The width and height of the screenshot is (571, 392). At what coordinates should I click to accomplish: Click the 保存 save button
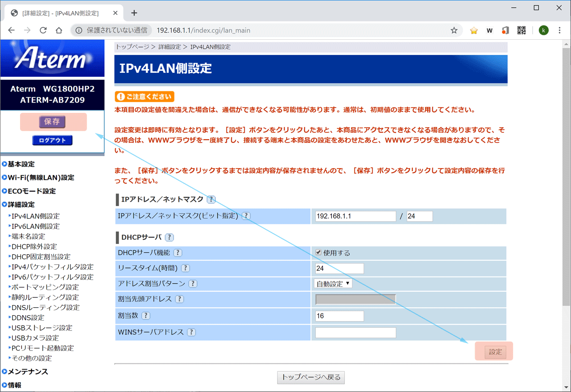tap(52, 121)
